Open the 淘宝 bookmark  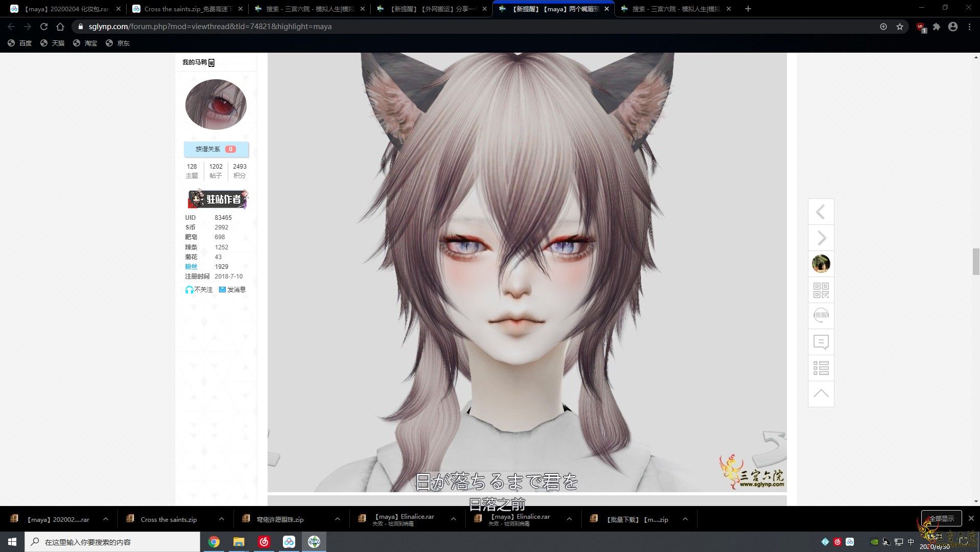(x=85, y=43)
